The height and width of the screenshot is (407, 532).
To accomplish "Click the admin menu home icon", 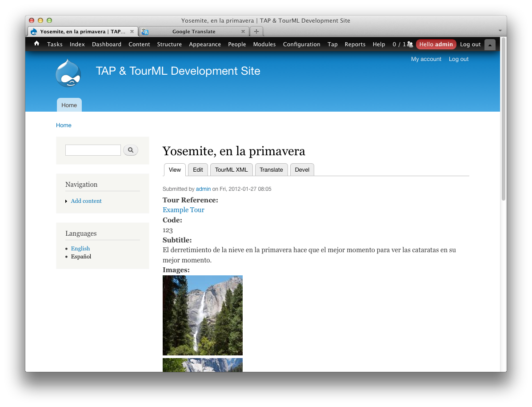I will [x=36, y=44].
